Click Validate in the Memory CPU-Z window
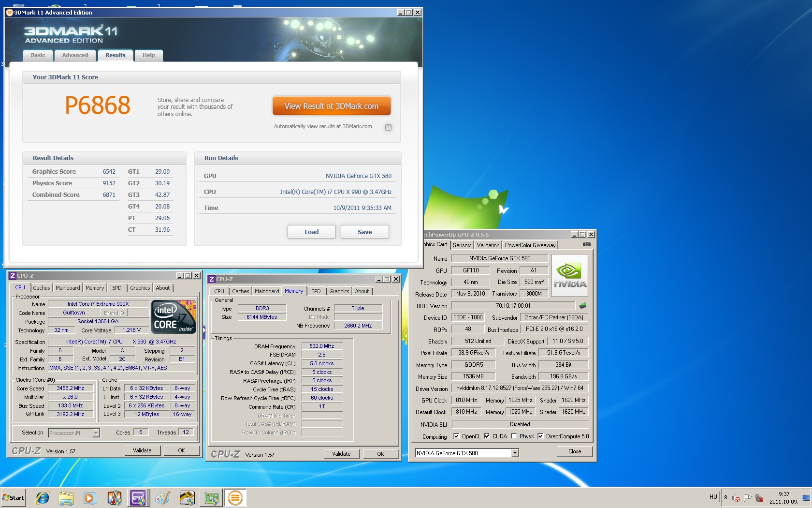 341,454
